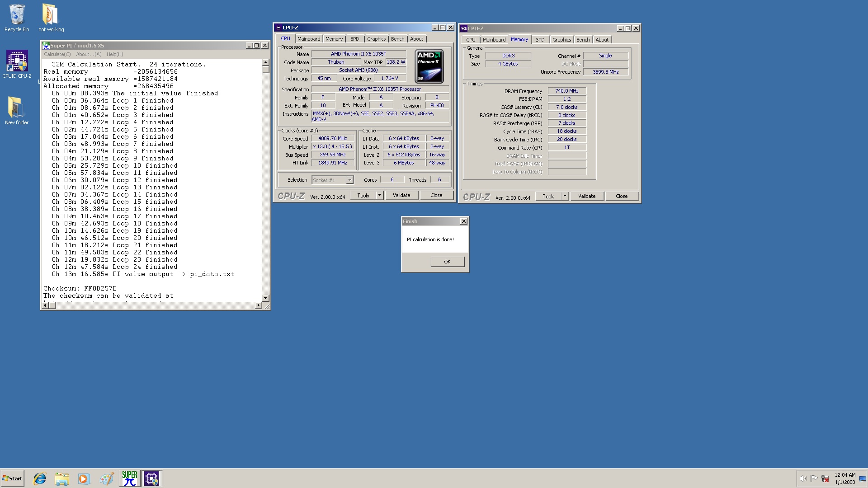868x488 pixels.
Task: Click Close button in right CPU-Z window
Action: [x=622, y=196]
